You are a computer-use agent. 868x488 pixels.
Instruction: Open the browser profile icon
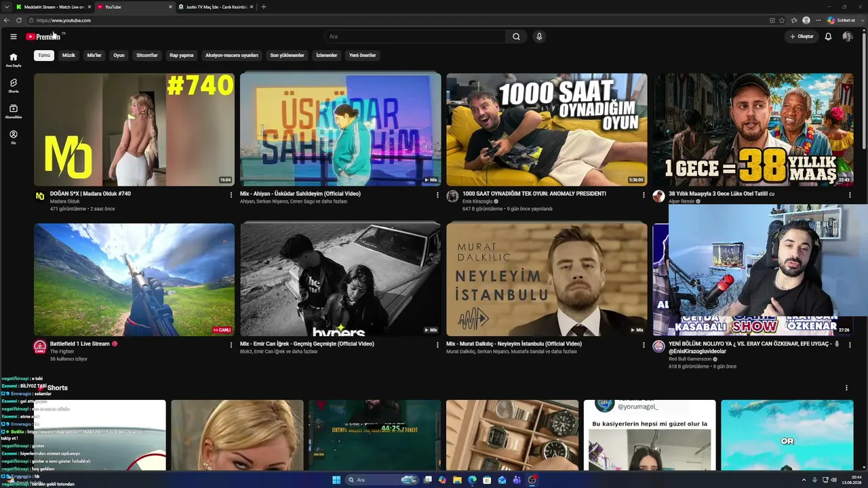tap(806, 20)
